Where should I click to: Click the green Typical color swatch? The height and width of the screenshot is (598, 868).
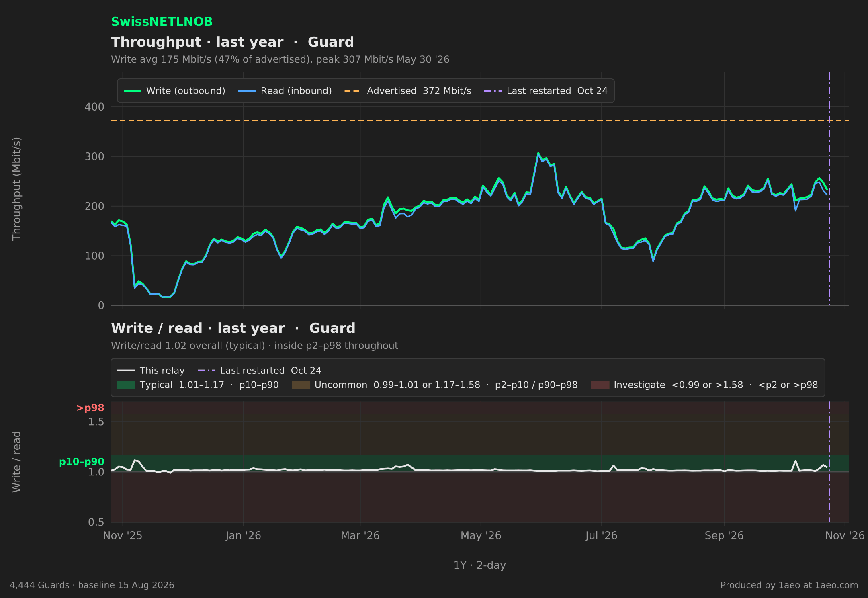click(x=126, y=385)
